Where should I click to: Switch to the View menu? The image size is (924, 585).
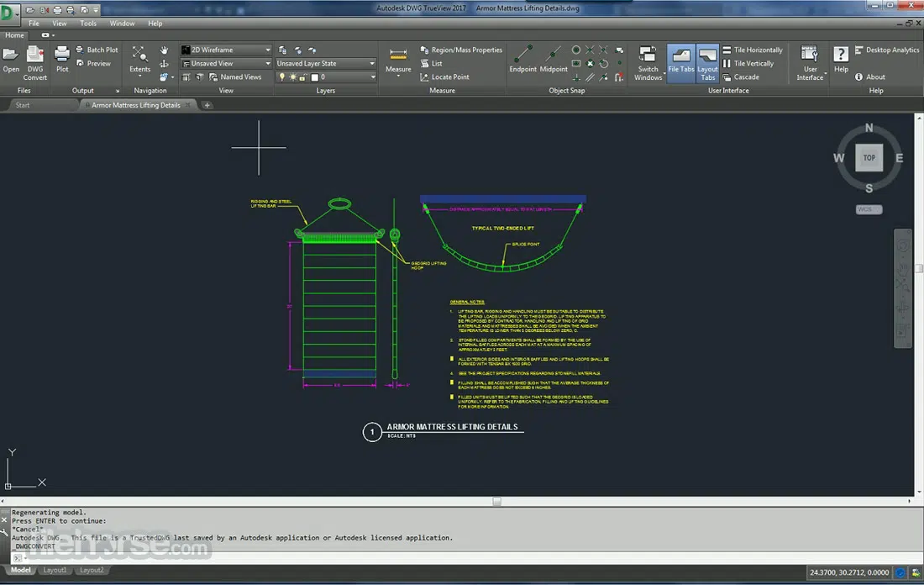click(59, 23)
